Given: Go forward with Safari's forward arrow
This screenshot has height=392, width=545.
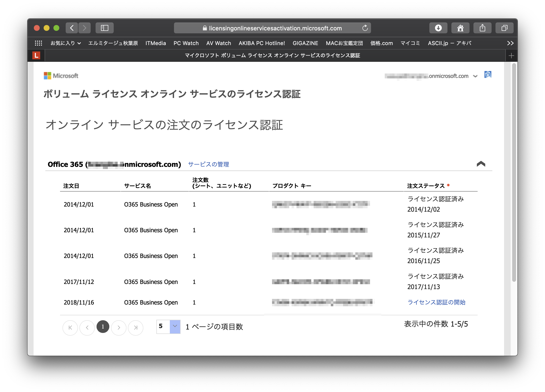Looking at the screenshot, I should click(85, 28).
